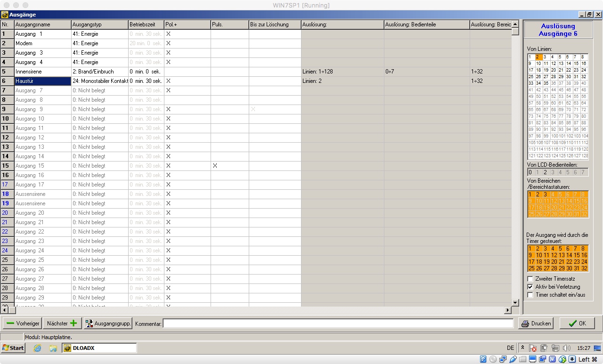Image resolution: width=603 pixels, height=364 pixels.
Task: Enable the Zweiter Timersatz checkbox
Action: (x=530, y=279)
